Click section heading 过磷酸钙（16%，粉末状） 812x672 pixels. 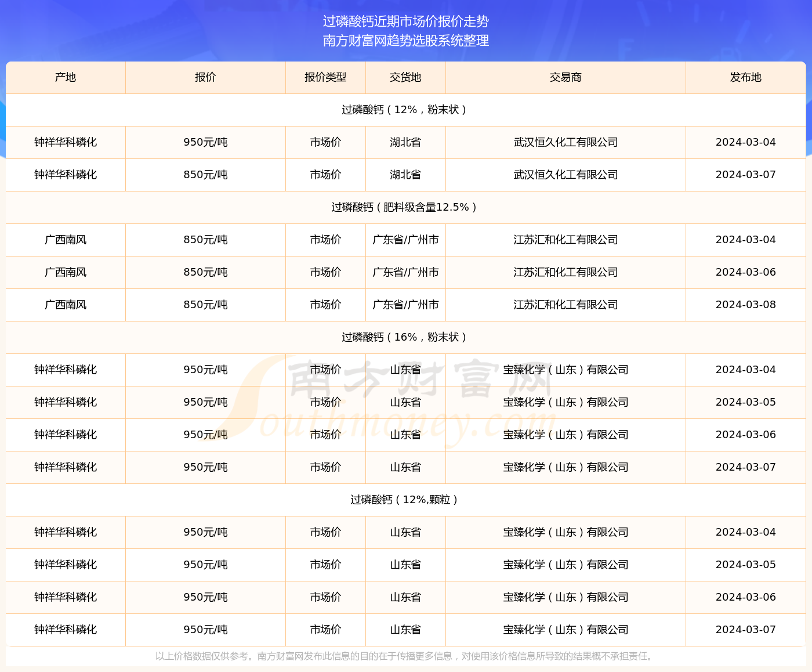[x=406, y=337]
